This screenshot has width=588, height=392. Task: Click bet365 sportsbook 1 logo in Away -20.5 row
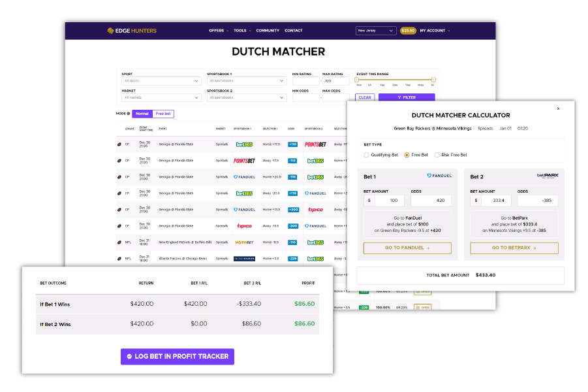(x=244, y=193)
